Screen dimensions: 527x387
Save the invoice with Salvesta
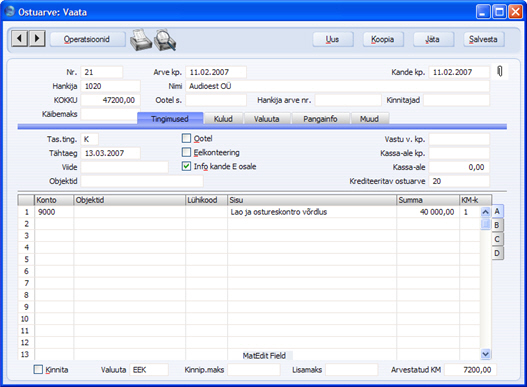(484, 39)
